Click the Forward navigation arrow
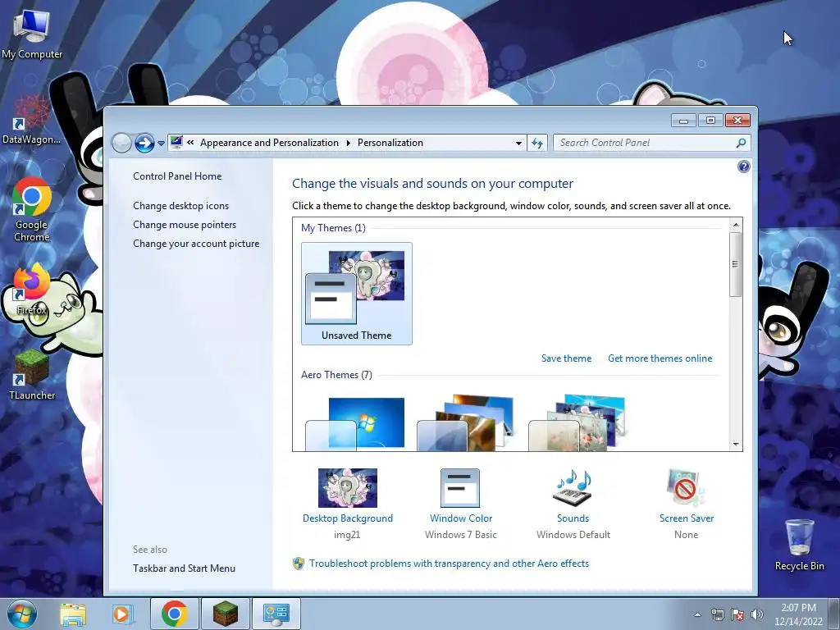 (x=144, y=143)
